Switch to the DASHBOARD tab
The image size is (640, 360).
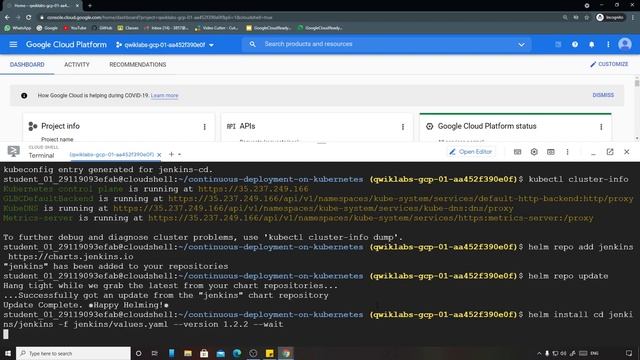click(27, 64)
